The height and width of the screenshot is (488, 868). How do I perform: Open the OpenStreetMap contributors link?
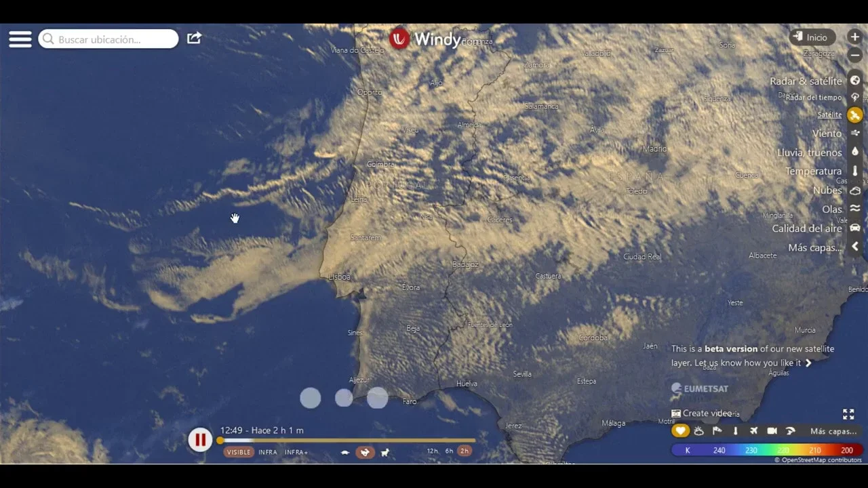[x=818, y=460]
